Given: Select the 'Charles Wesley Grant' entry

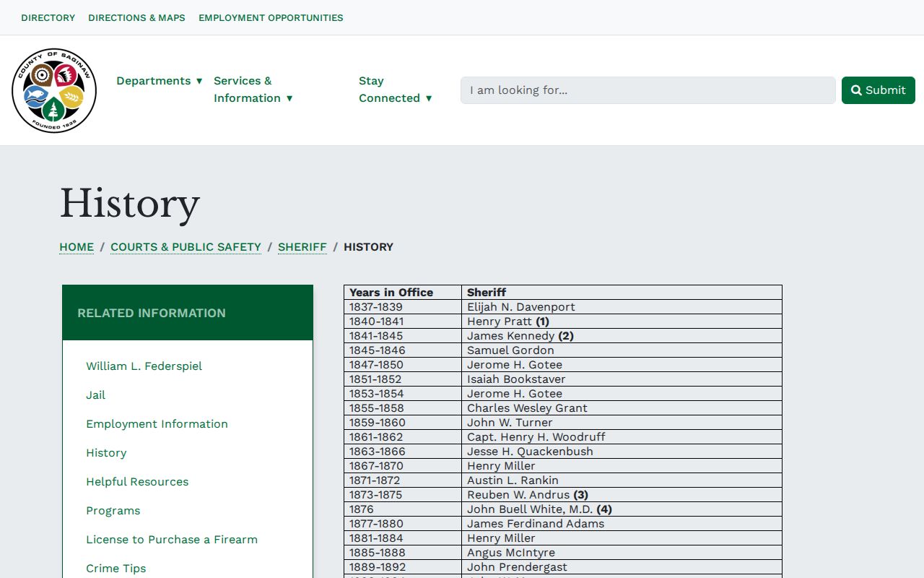Looking at the screenshot, I should coord(622,408).
